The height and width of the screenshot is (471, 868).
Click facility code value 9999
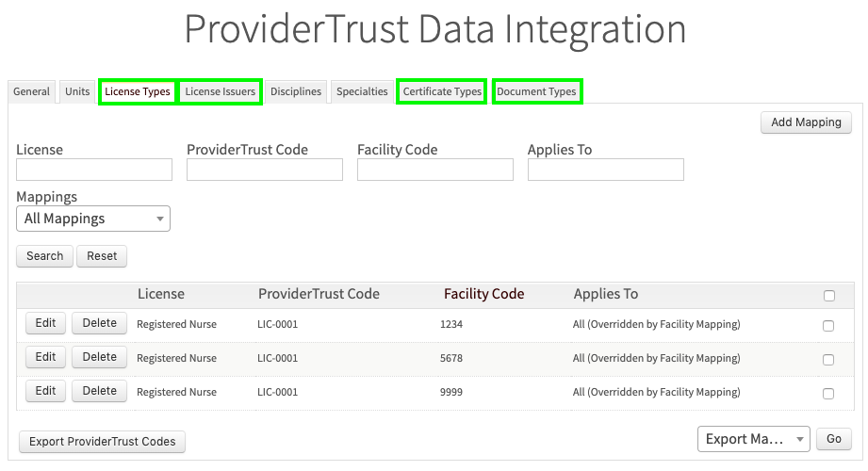(451, 392)
